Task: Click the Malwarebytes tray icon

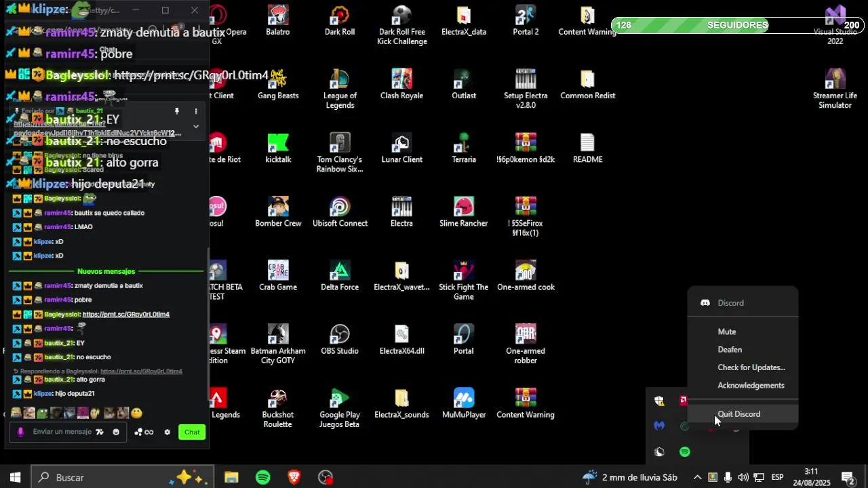Action: pyautogui.click(x=659, y=426)
